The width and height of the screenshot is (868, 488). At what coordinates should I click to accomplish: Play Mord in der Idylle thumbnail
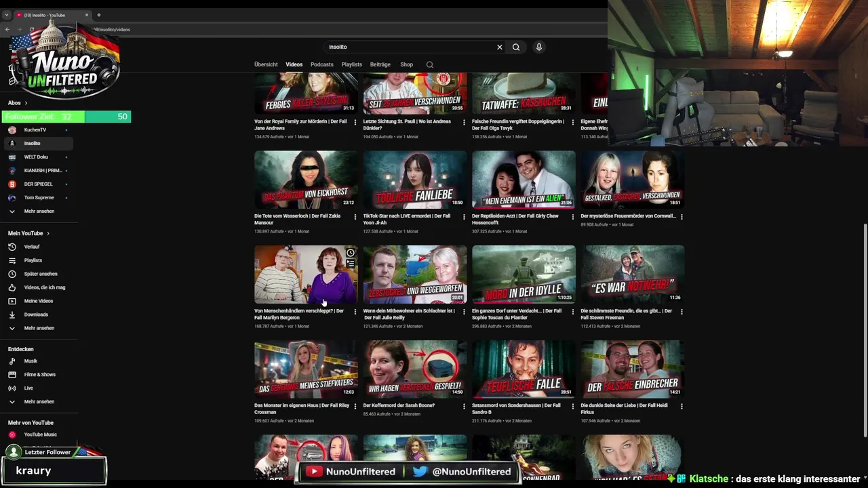coord(524,274)
